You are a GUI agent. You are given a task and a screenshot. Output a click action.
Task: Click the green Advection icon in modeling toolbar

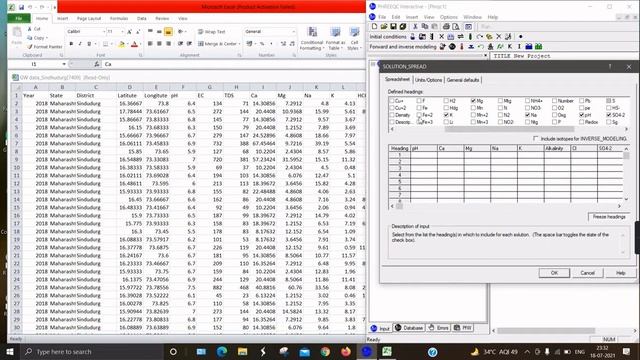coord(538,47)
